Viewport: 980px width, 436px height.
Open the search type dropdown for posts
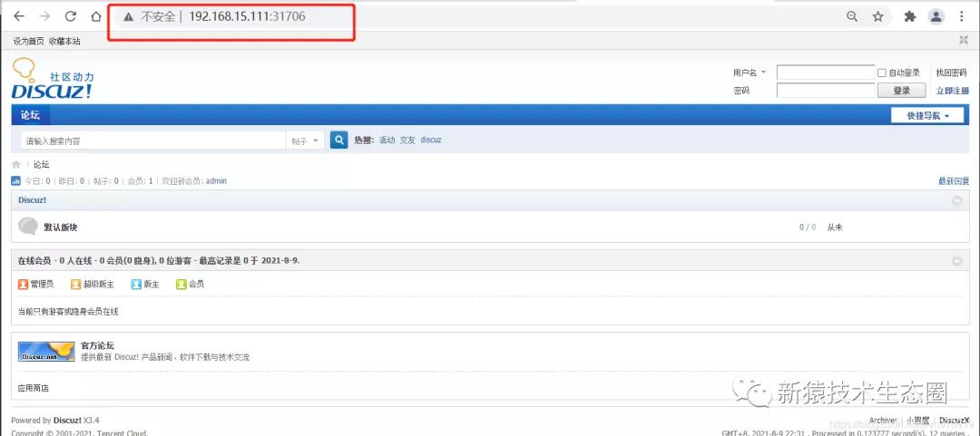tap(304, 140)
